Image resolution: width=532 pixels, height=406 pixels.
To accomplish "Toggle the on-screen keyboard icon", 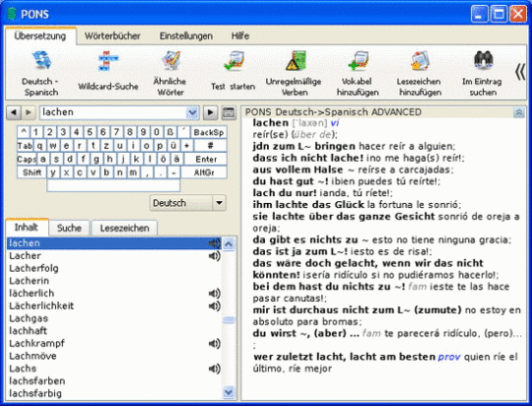I will click(229, 112).
